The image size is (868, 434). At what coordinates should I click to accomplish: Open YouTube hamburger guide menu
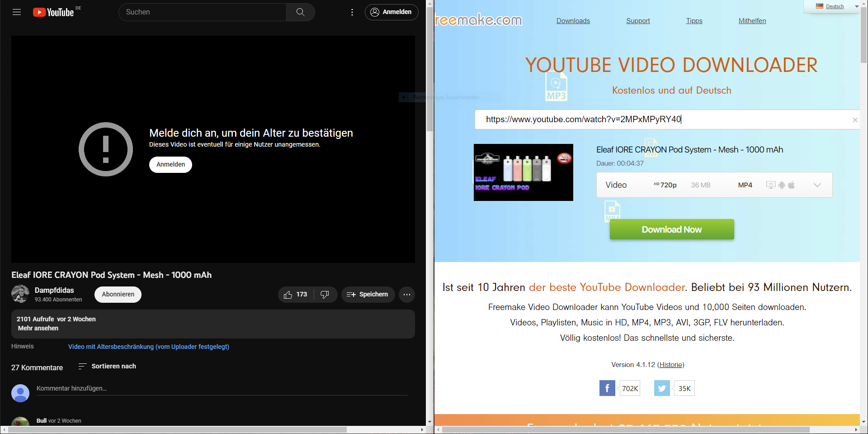coord(17,12)
